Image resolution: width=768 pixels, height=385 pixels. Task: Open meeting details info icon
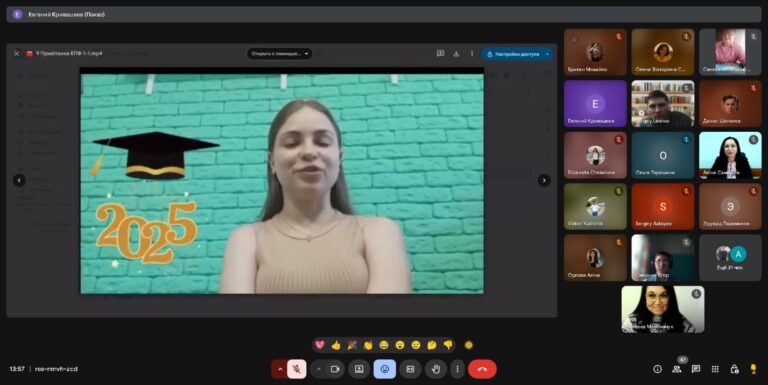click(x=657, y=369)
